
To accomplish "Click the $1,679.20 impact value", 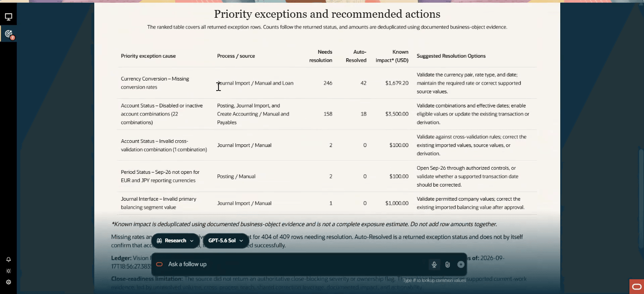I will 397,83.
